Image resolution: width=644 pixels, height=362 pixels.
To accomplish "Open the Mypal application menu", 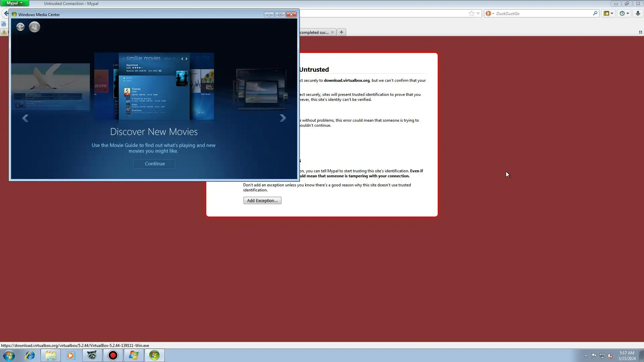I will [x=14, y=3].
